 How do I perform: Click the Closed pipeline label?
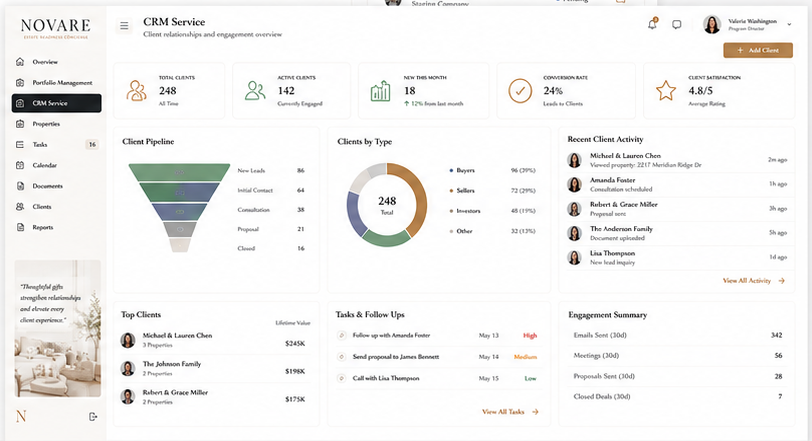click(246, 248)
